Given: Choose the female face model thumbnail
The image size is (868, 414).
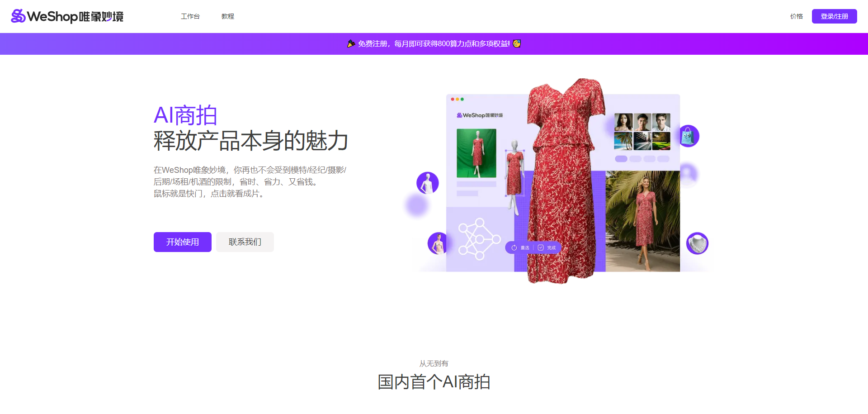Looking at the screenshot, I should click(623, 122).
